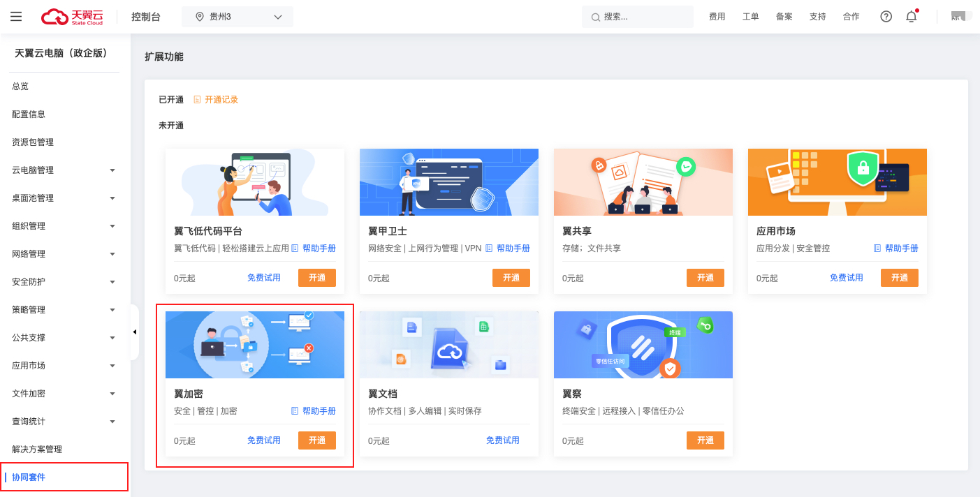Click the help question mark icon
The image size is (980, 497).
(886, 15)
